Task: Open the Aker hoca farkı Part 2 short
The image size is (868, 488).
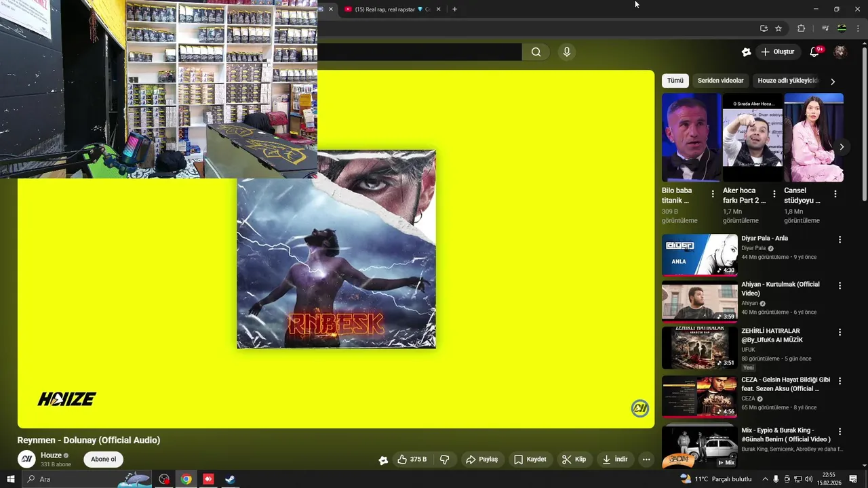Action: coord(752,138)
